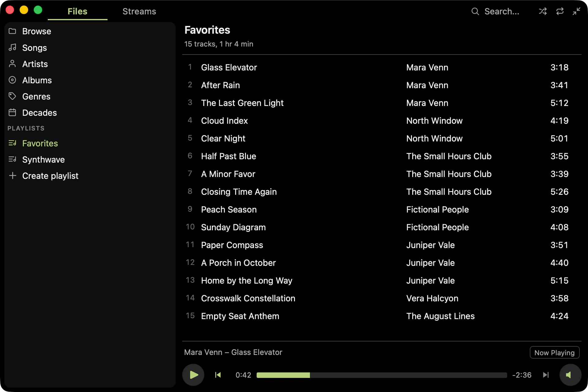Select track After Rain
588x392 pixels.
(382, 85)
